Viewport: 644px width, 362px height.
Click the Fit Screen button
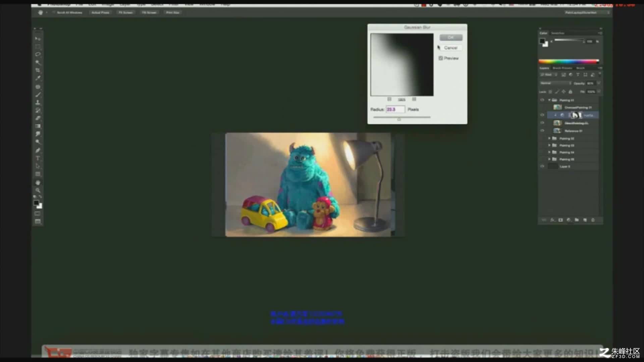(x=125, y=13)
